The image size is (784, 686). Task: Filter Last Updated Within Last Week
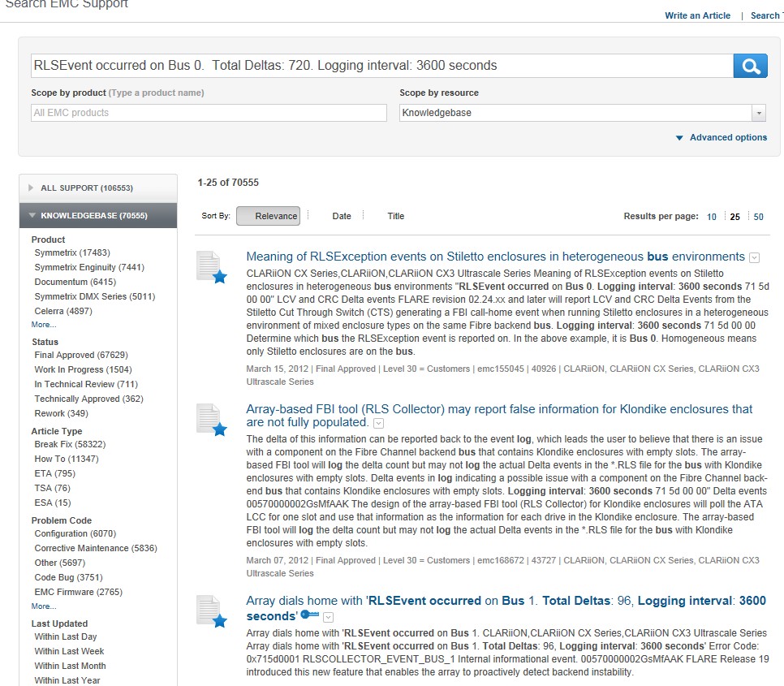[69, 651]
